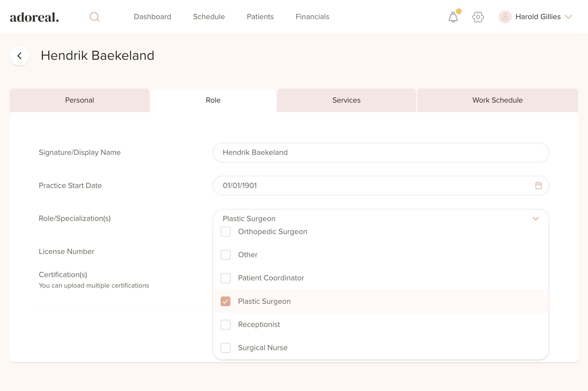Click the Signature/Display Name field
The height and width of the screenshot is (391, 588).
coord(381,152)
